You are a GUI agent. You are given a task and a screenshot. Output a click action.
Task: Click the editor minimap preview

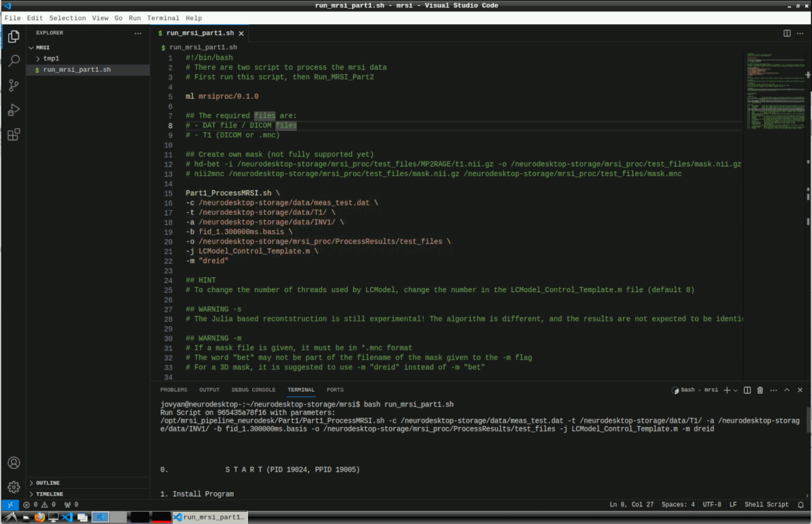[x=773, y=88]
